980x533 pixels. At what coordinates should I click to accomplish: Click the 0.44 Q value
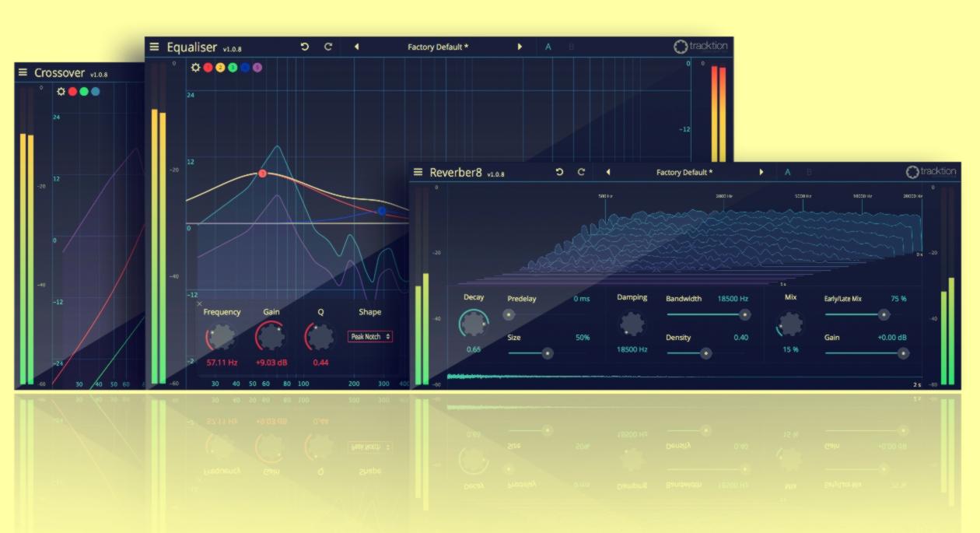[x=320, y=363]
